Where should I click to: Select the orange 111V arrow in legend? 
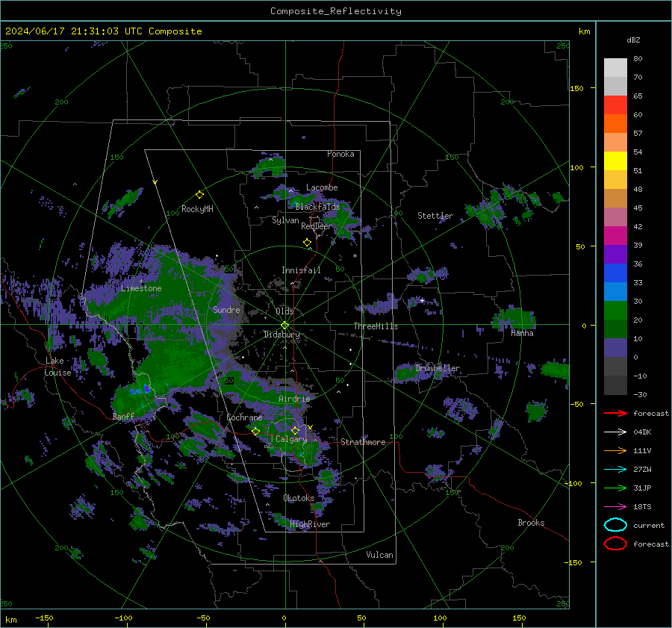[x=615, y=450]
